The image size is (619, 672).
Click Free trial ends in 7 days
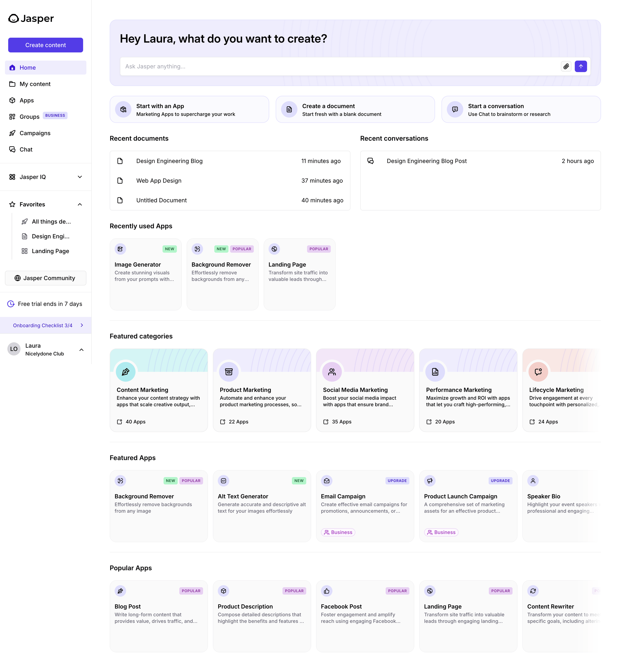(x=50, y=304)
